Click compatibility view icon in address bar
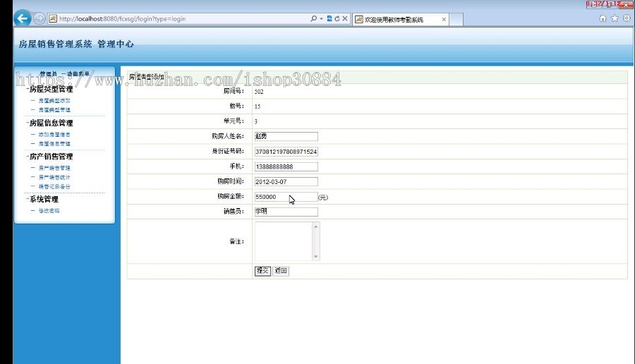 click(x=329, y=18)
